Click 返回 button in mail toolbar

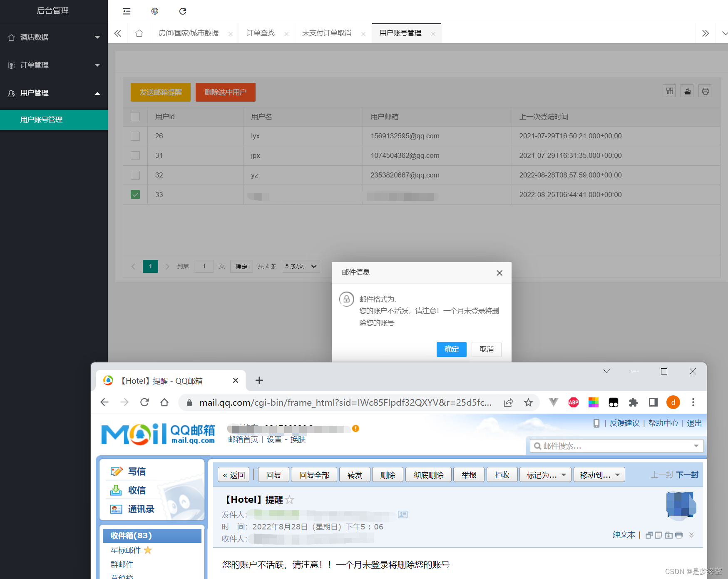pyautogui.click(x=234, y=475)
